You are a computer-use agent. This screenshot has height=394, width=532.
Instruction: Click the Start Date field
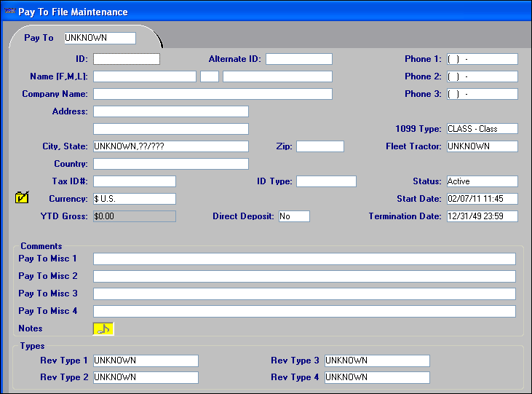click(482, 199)
